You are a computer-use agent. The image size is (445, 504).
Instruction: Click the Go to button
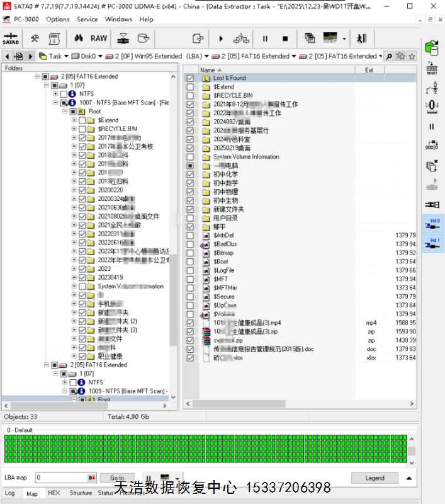(117, 478)
